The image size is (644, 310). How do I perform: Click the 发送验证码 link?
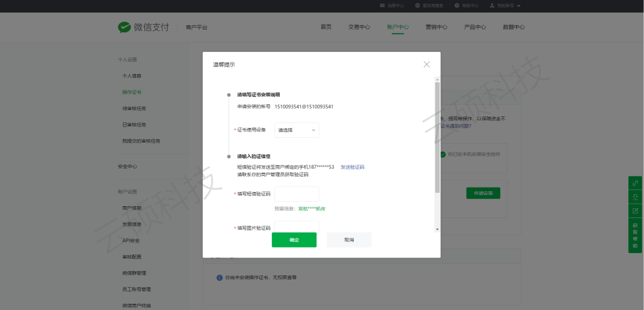(x=352, y=167)
